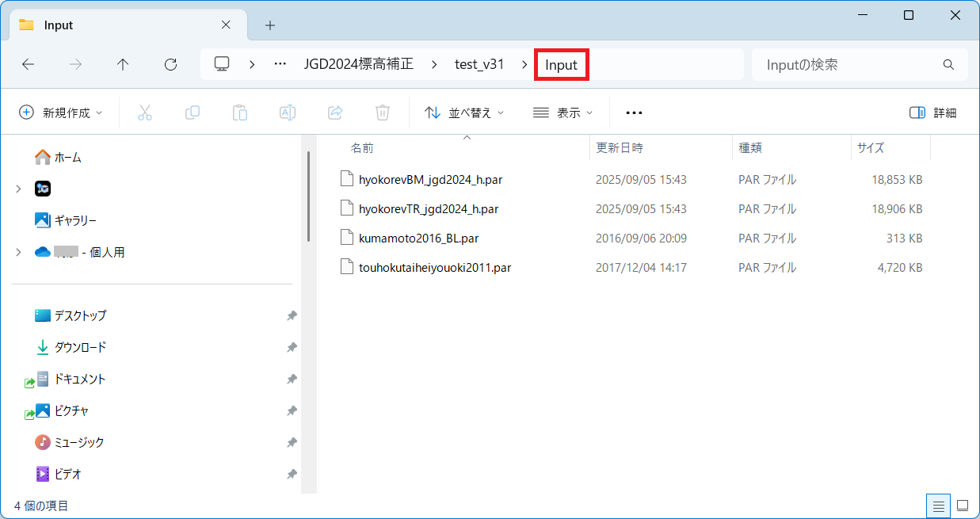Image resolution: width=980 pixels, height=519 pixels.
Task: Open the 表示 view menu
Action: [x=562, y=113]
